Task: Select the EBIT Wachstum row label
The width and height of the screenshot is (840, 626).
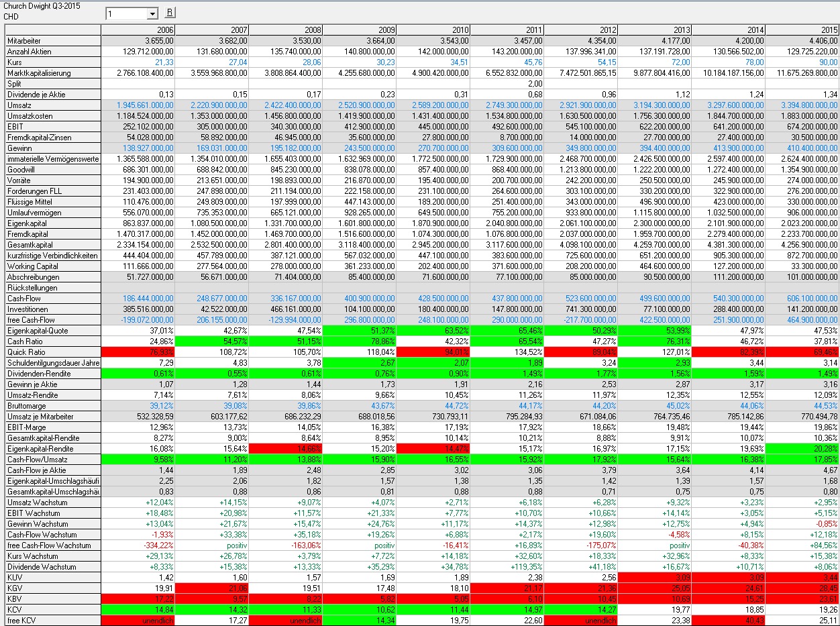Action: pyautogui.click(x=53, y=513)
